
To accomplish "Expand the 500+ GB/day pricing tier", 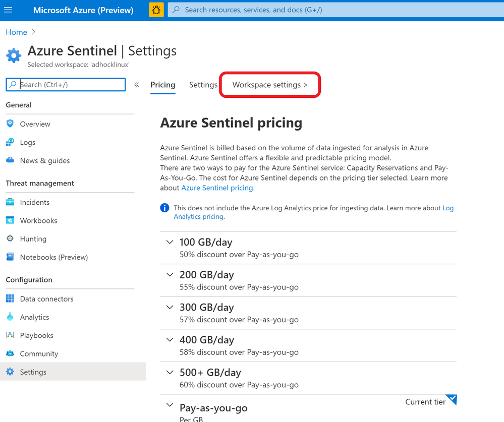I will tap(170, 372).
